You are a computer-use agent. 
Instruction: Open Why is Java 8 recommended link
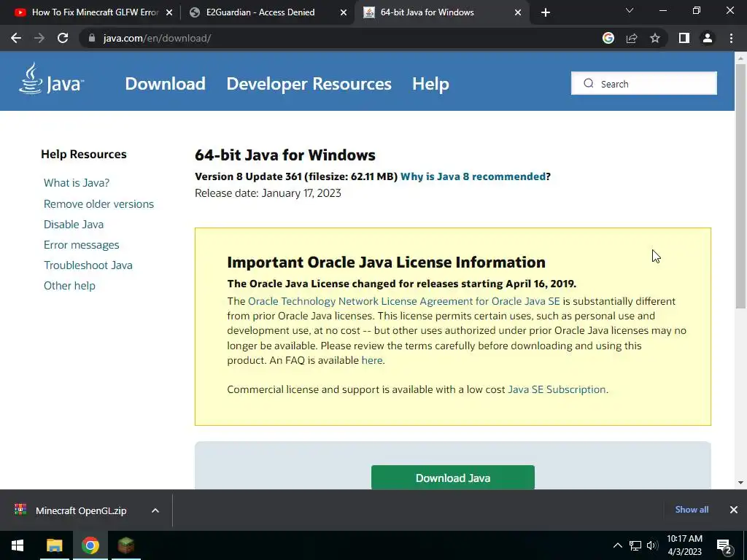[x=473, y=176]
